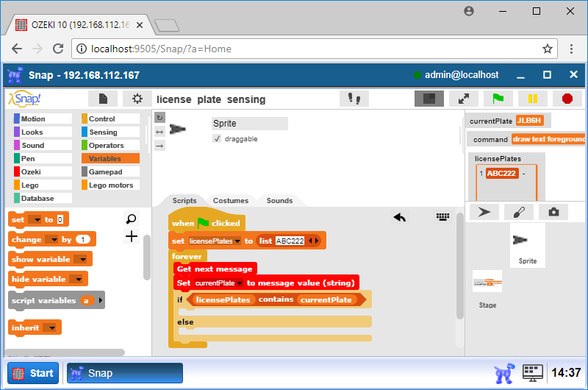Click the search blocks magnifier icon
Image resolution: width=588 pixels, height=390 pixels.
click(132, 219)
